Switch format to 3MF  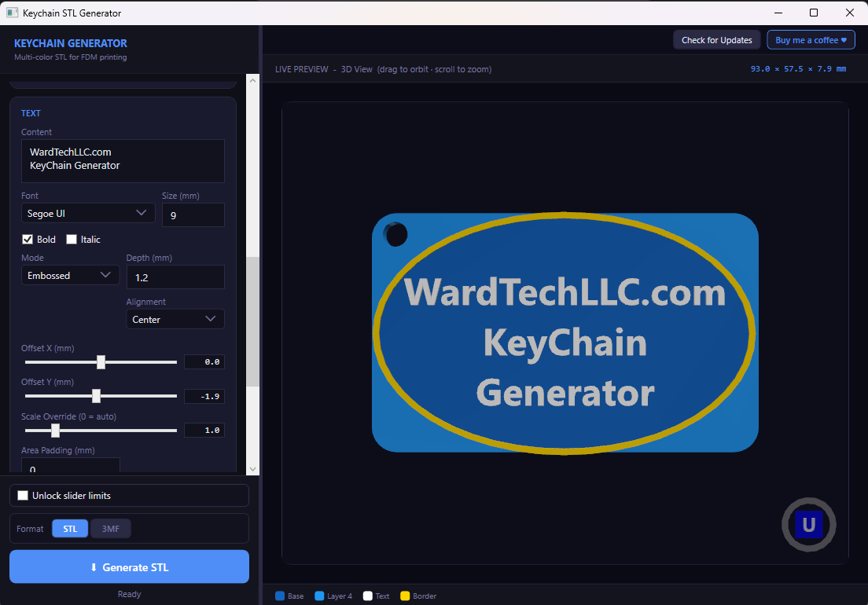point(111,528)
